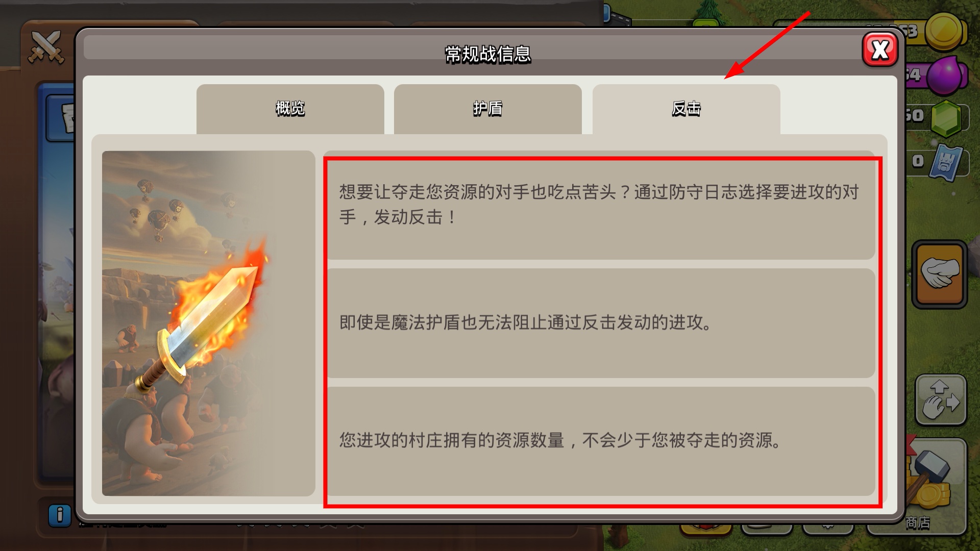Select the 反击 tab
The height and width of the screenshot is (551, 980).
[686, 109]
